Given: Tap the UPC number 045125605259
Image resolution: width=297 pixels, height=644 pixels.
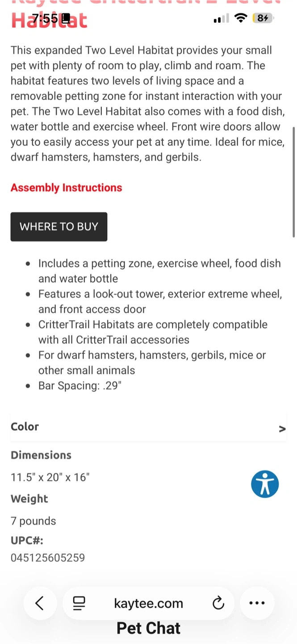Looking at the screenshot, I should [x=48, y=558].
